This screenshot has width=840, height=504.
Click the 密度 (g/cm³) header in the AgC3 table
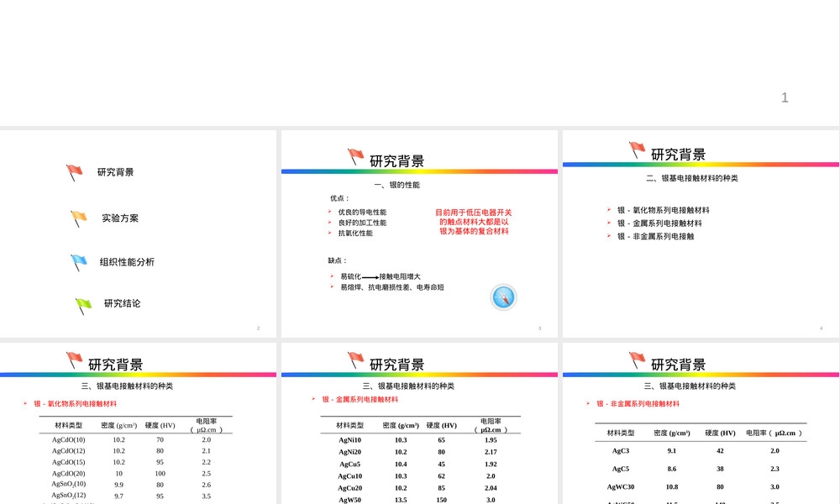[x=672, y=433]
